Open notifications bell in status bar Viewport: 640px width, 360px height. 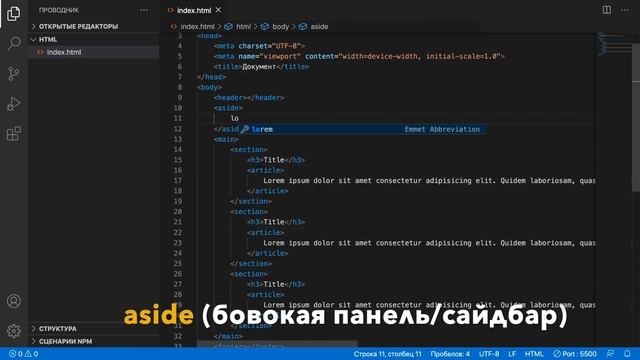click(627, 354)
